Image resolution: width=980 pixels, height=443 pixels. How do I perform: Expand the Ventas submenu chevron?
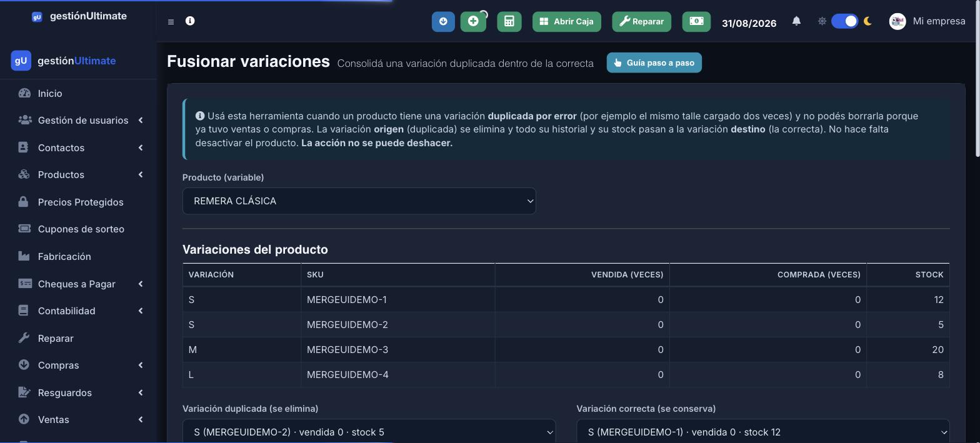tap(141, 419)
